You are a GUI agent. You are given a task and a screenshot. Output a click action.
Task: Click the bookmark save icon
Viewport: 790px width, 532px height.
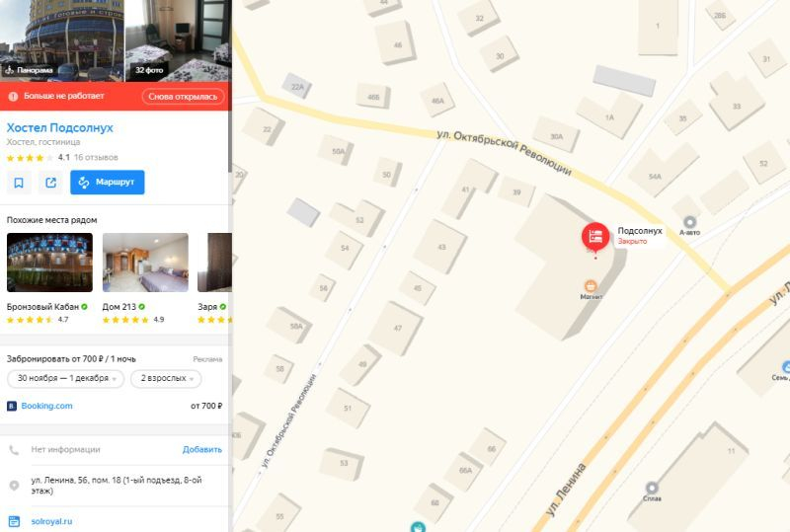[x=19, y=183]
